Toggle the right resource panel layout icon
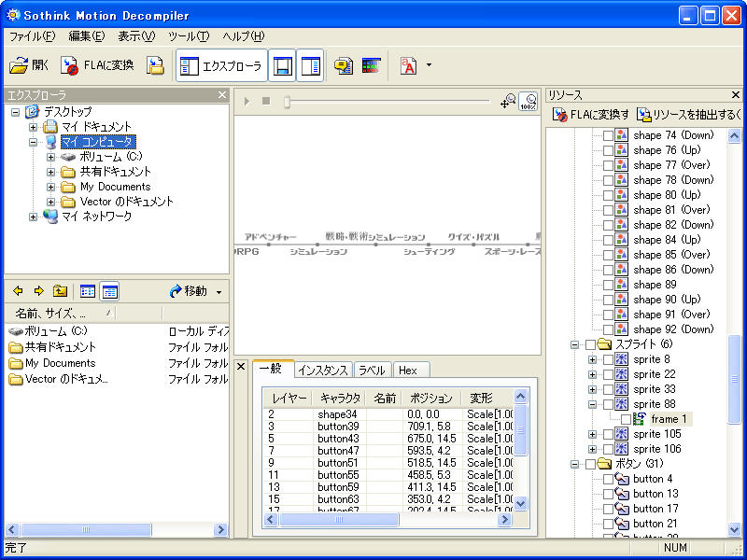Image resolution: width=747 pixels, height=560 pixels. pos(311,65)
